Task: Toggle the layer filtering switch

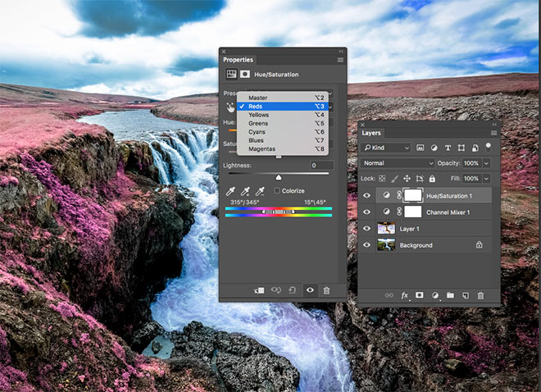Action: (489, 147)
